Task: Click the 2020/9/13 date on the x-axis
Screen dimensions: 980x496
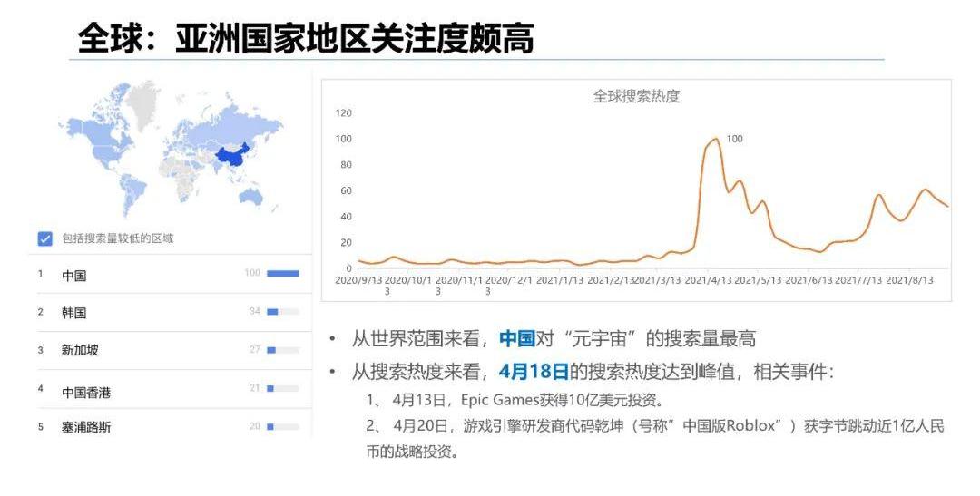Action: pyautogui.click(x=360, y=280)
